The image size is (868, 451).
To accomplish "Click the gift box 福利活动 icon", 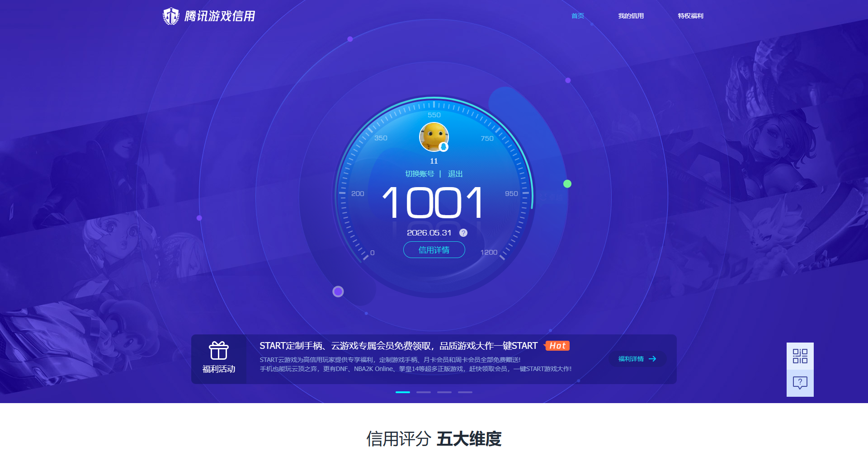I will click(x=219, y=351).
